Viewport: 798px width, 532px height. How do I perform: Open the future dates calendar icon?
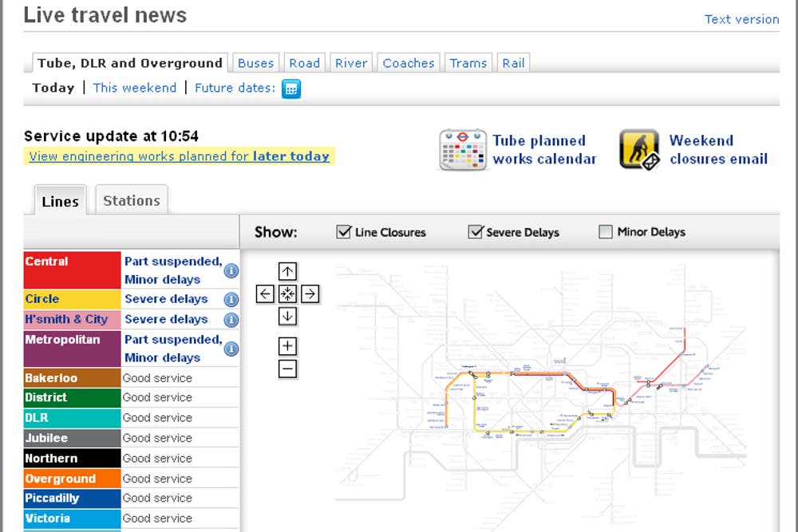tap(291, 89)
